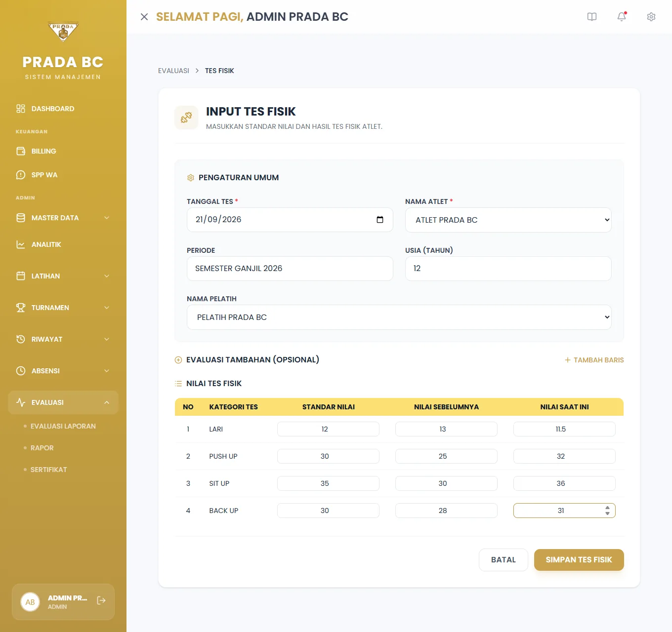The width and height of the screenshot is (672, 632).
Task: Click Sit Up standar nilai field showing 35
Action: pos(328,483)
